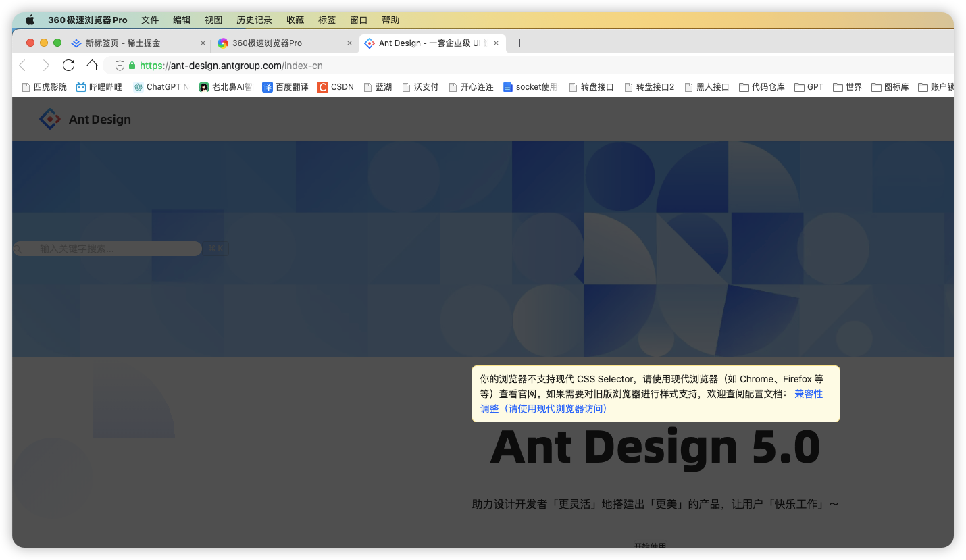The width and height of the screenshot is (966, 560).
Task: Open the 开心连连 bookmark
Action: click(x=471, y=87)
